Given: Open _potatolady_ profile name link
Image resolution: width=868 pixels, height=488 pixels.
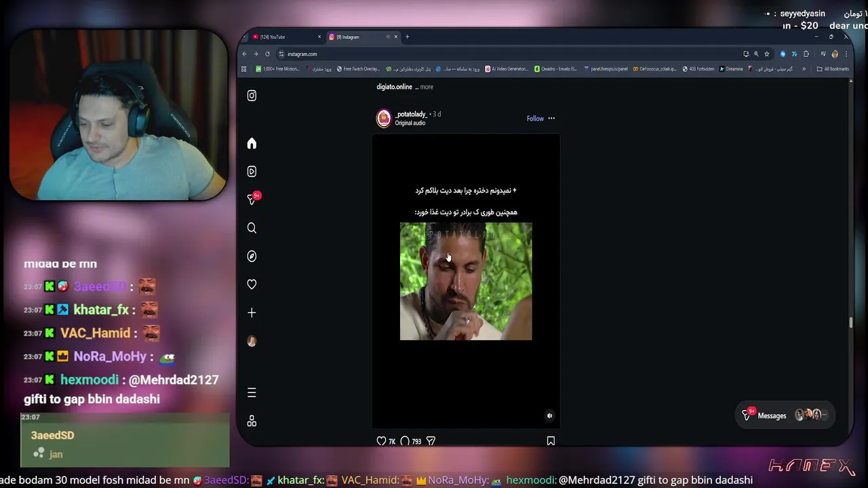Looking at the screenshot, I should click(x=411, y=114).
